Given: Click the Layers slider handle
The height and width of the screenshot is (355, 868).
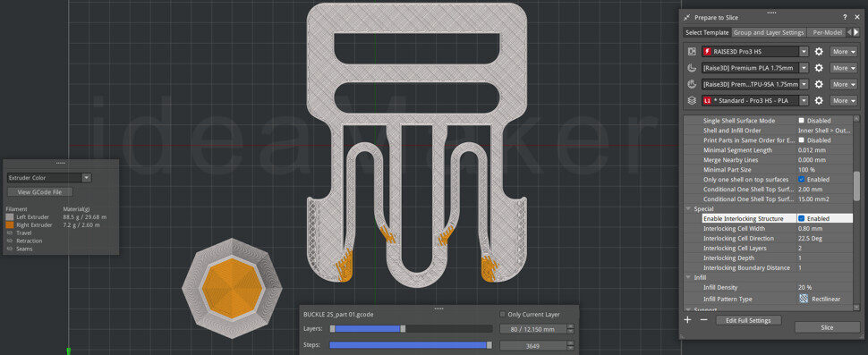Looking at the screenshot, I should [403, 328].
